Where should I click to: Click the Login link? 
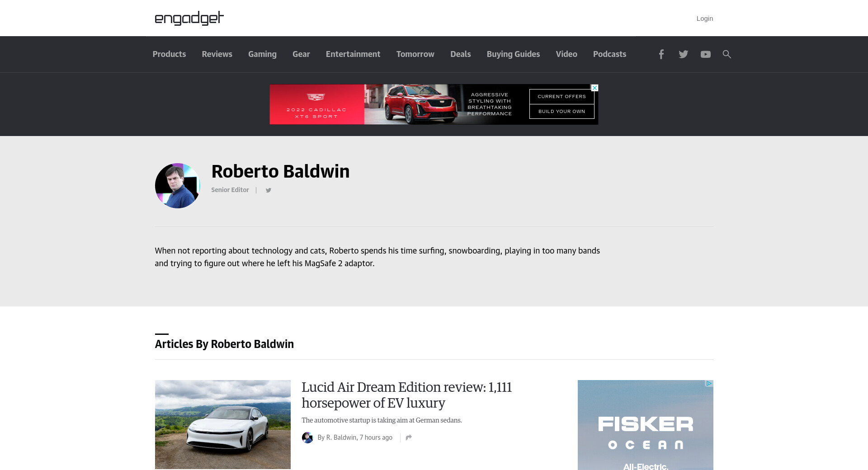(705, 19)
